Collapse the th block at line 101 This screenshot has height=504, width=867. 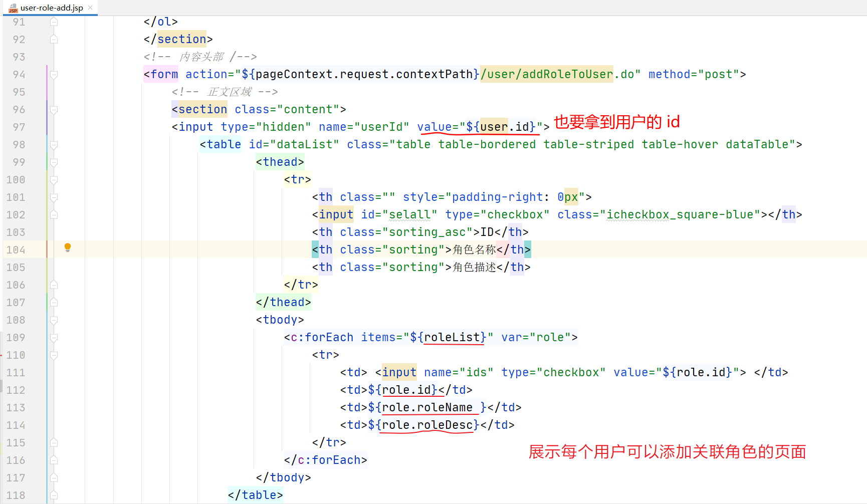click(54, 197)
